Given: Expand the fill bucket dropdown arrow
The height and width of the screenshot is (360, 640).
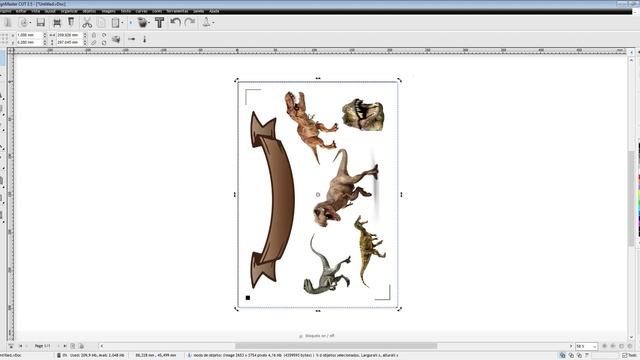Looking at the screenshot, I should pos(150,23).
